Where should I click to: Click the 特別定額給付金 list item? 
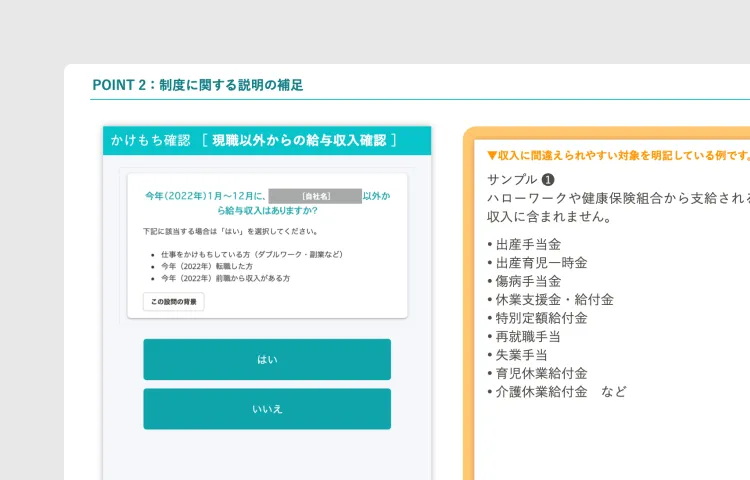(540, 318)
